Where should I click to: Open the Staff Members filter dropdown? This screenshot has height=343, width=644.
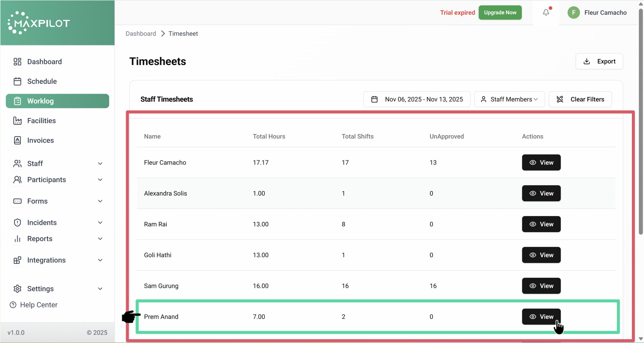(509, 99)
